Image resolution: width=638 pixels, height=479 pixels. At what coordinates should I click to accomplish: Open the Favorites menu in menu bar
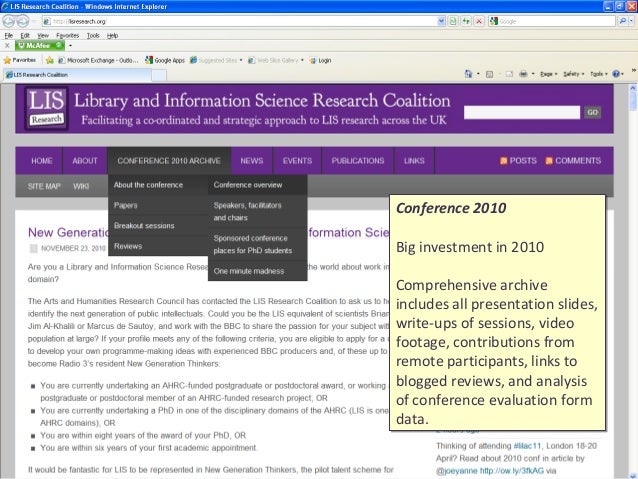66,34
